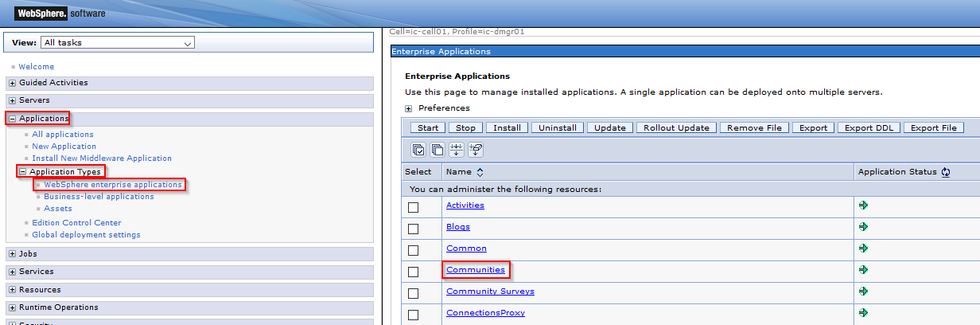This screenshot has height=325, width=980.
Task: Expand the Preferences section
Action: tap(409, 108)
